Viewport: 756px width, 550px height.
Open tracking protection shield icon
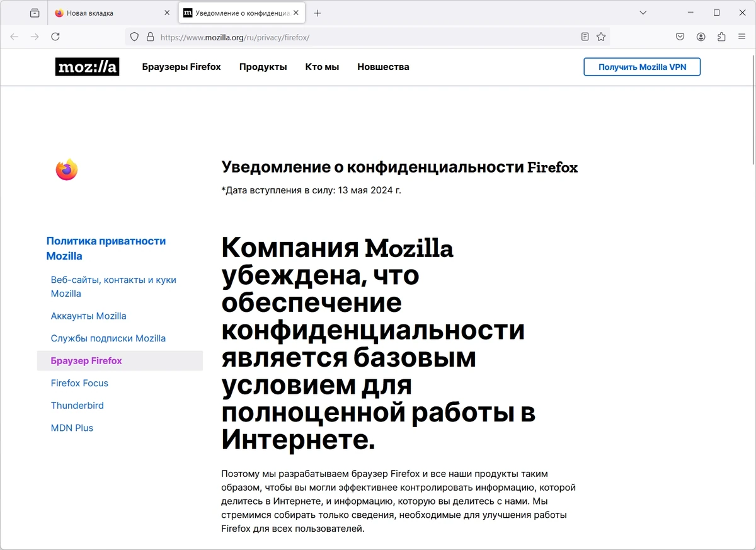[134, 37]
